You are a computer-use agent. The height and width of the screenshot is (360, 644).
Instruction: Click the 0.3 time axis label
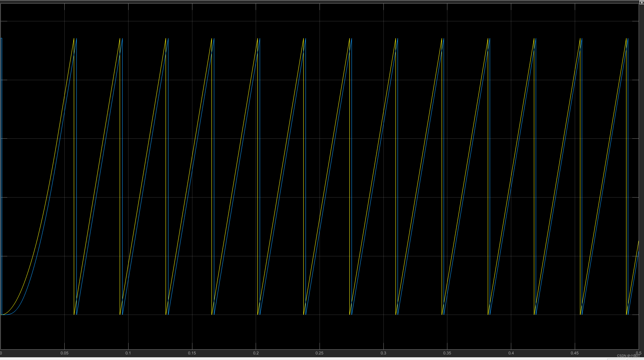coord(383,353)
